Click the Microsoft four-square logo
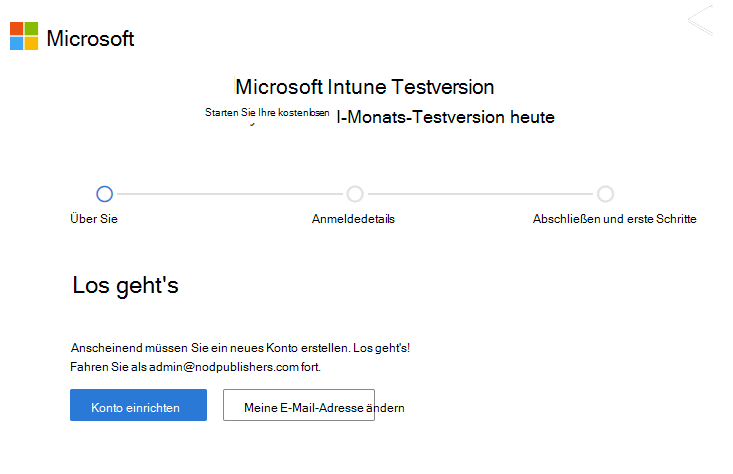733x474 pixels. point(24,36)
